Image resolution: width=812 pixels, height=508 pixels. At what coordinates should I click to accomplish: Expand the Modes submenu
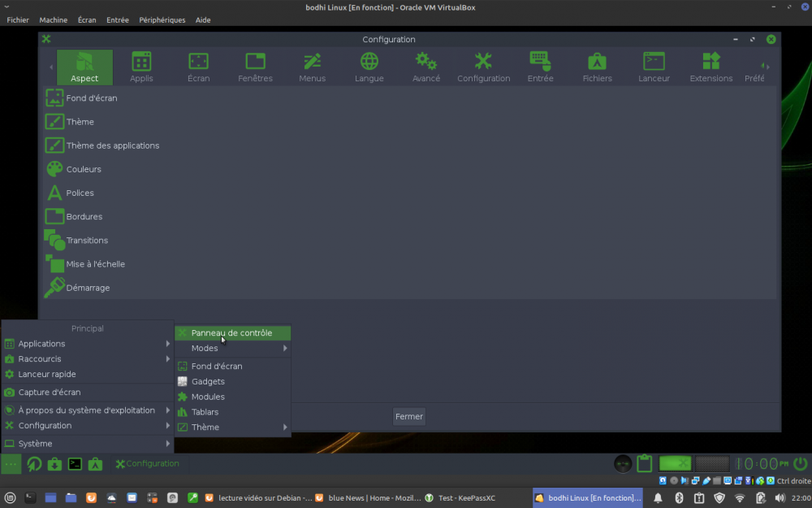[233, 348]
